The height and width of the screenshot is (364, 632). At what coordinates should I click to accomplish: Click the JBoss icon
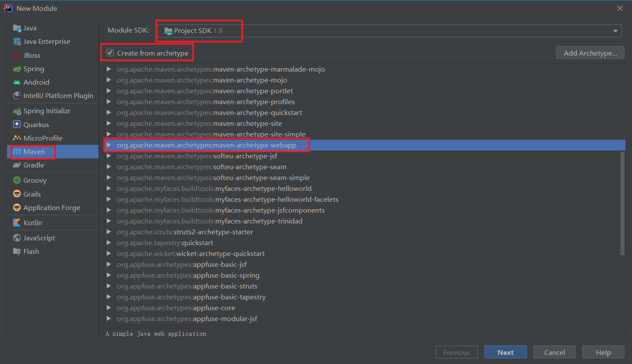(17, 56)
